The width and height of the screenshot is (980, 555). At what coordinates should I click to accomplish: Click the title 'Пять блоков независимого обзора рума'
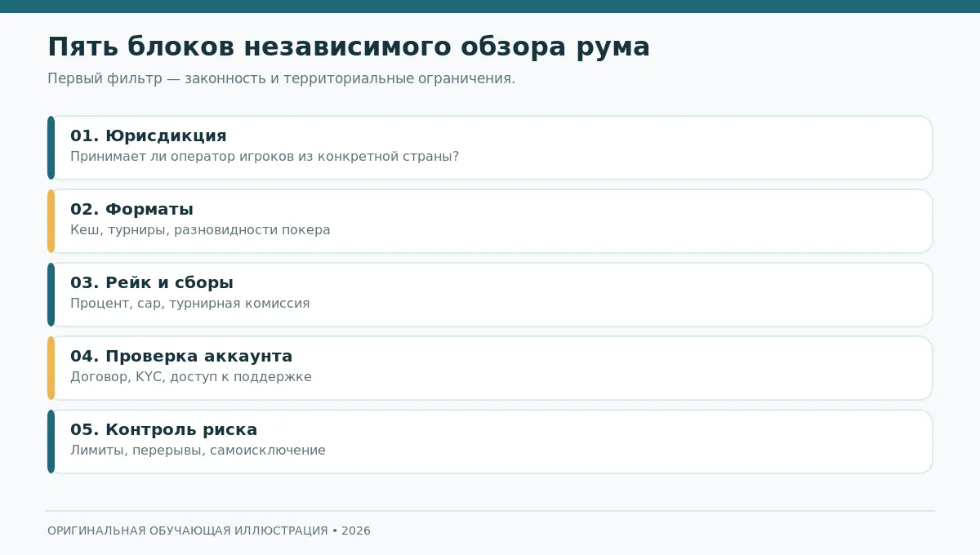coord(349,47)
